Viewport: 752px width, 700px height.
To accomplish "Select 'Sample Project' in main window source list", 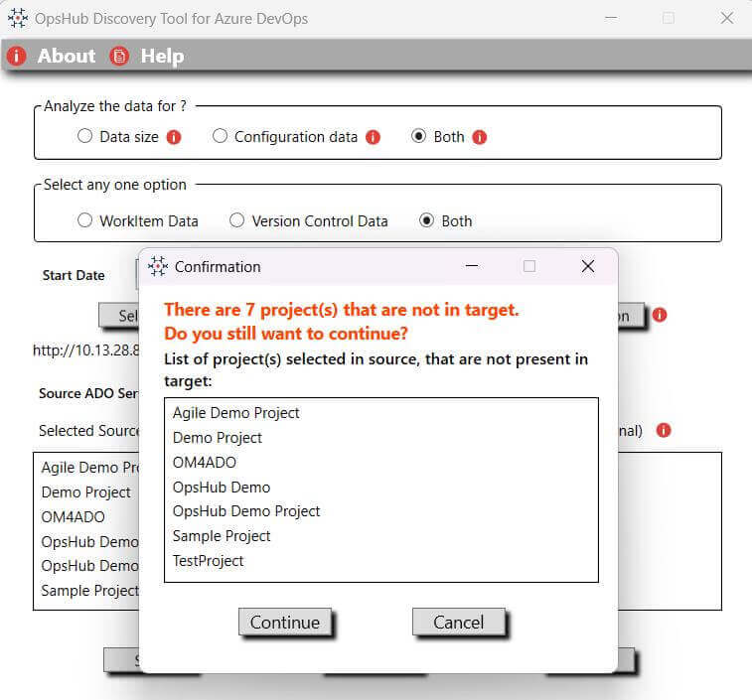I will pyautogui.click(x=89, y=591).
